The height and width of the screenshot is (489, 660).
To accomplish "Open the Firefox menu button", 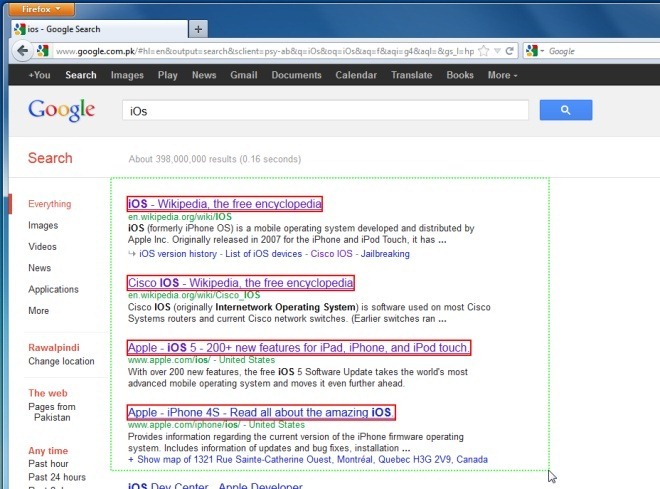I will point(41,9).
